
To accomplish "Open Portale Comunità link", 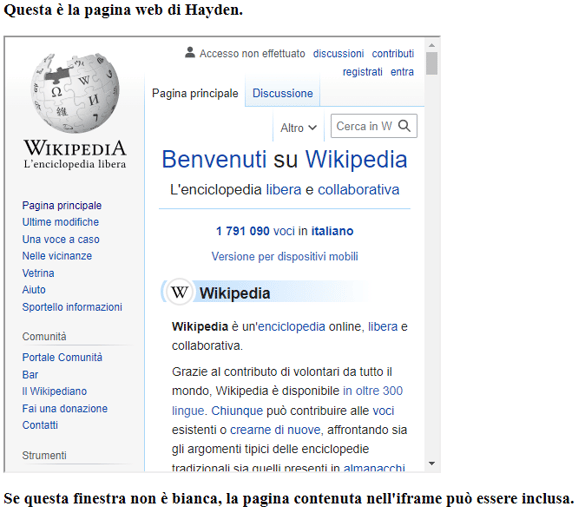I will (62, 357).
